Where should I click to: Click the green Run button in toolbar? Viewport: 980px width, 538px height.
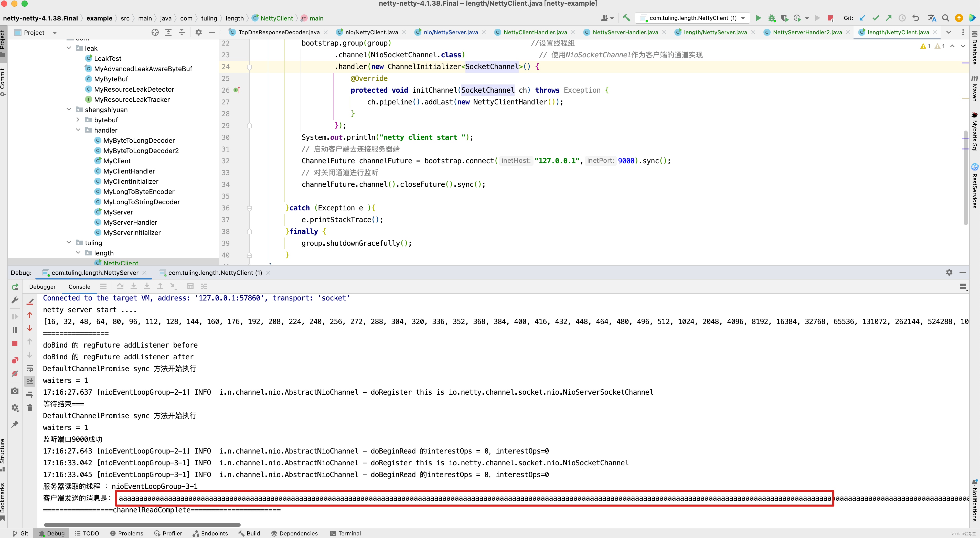tap(758, 18)
